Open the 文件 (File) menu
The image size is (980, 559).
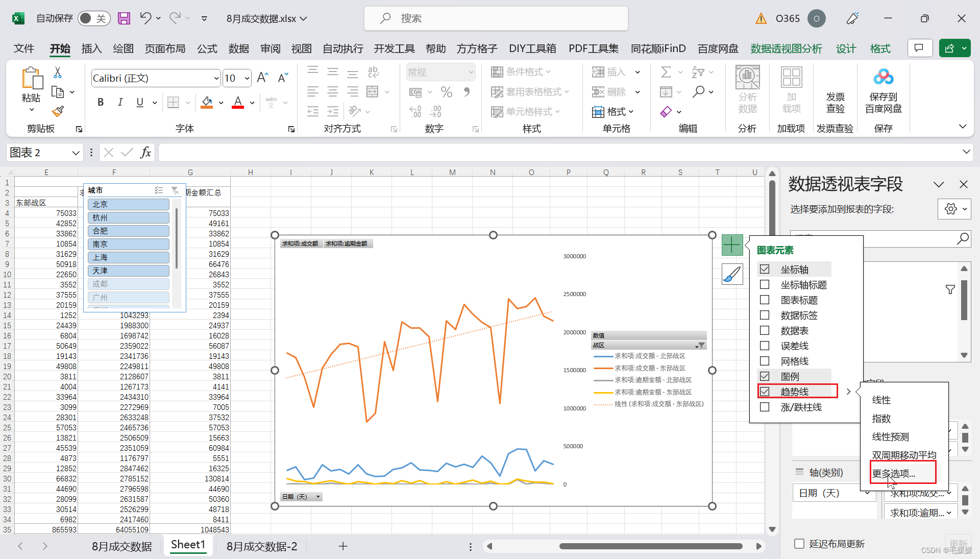(x=24, y=48)
